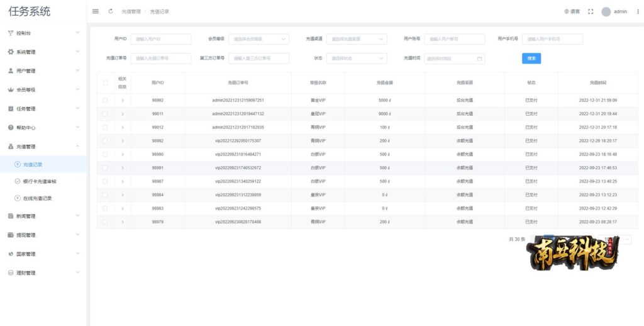This screenshot has width=644, height=326.
Task: Click the 国家管理 globe icon
Action: click(x=11, y=254)
